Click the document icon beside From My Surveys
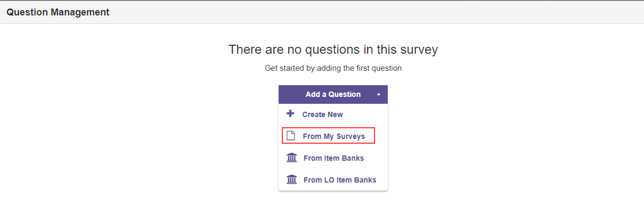The width and height of the screenshot is (644, 198). coord(291,136)
